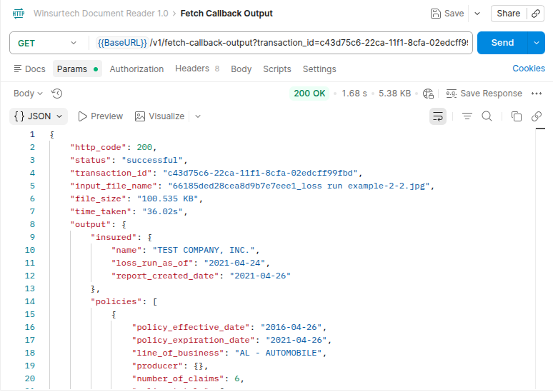The image size is (553, 392).
Task: Open the GET method dropdown
Action: tap(48, 43)
